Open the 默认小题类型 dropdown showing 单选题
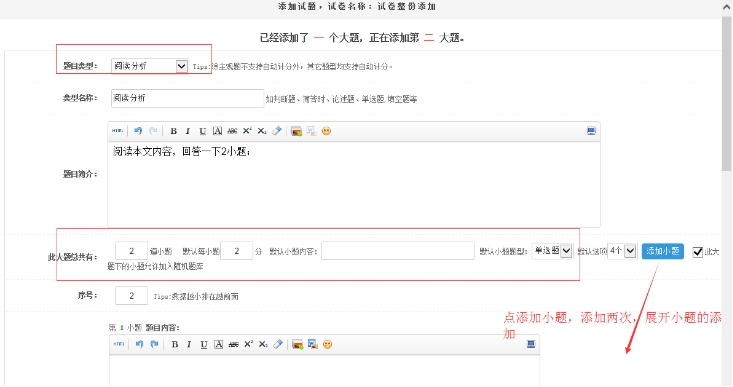Image resolution: width=733 pixels, height=387 pixels. [x=552, y=251]
